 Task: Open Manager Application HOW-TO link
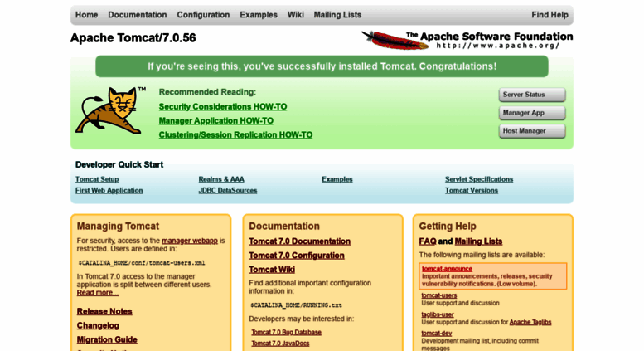click(x=216, y=121)
